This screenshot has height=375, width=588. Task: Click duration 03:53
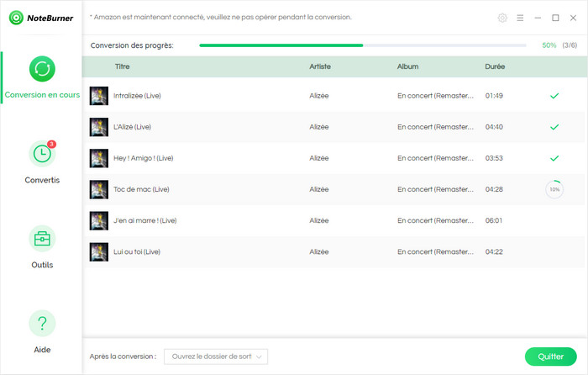(494, 158)
